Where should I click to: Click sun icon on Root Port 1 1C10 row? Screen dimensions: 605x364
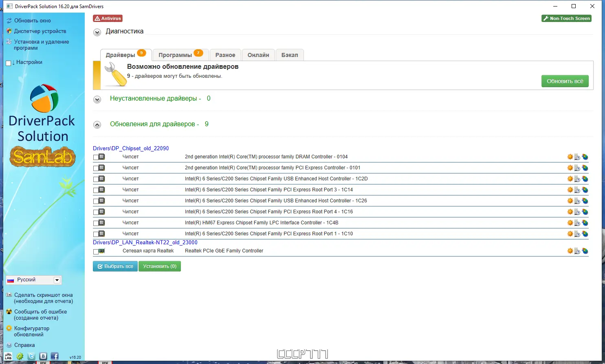pyautogui.click(x=570, y=234)
